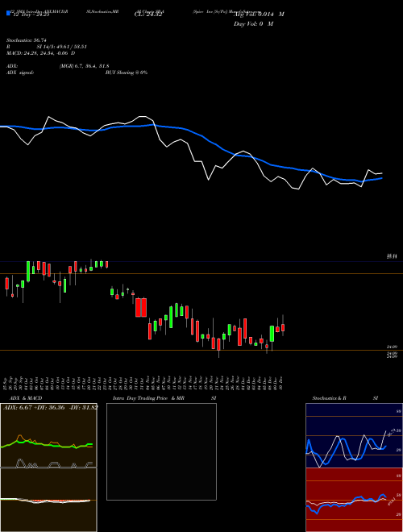Click the "SI 14/3: 49.61 / 53.51" value
The image size is (403, 532).
[62, 47]
